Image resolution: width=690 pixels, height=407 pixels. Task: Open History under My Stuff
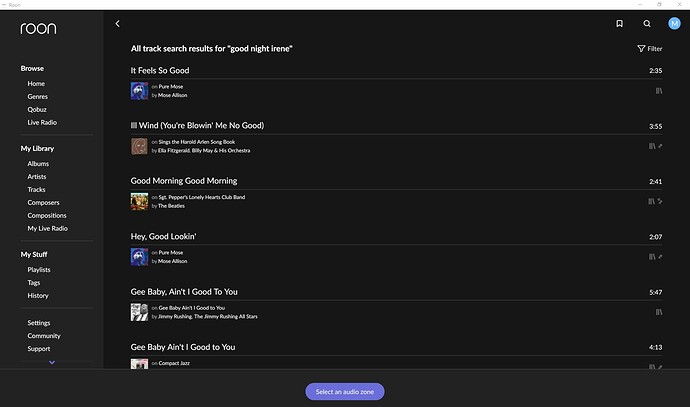(38, 296)
